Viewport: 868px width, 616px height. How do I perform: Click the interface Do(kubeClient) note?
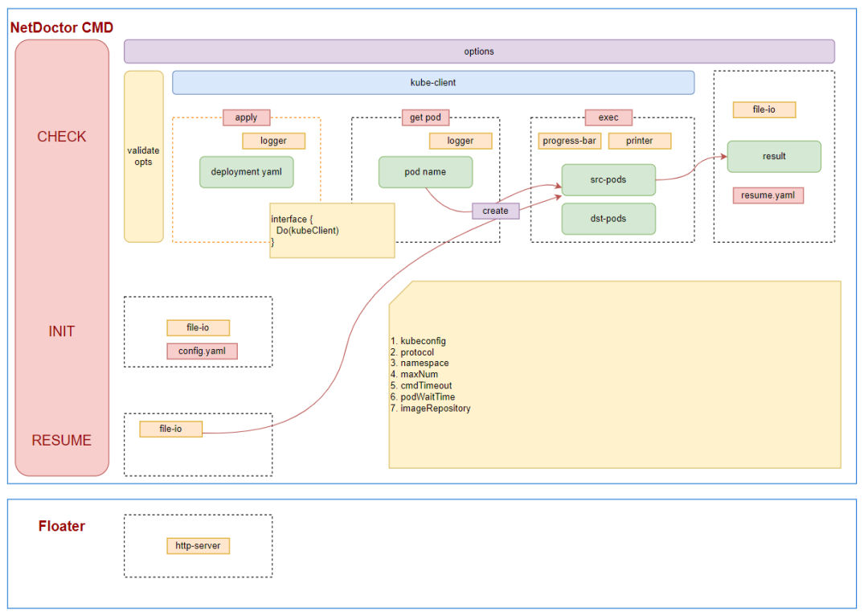click(332, 231)
